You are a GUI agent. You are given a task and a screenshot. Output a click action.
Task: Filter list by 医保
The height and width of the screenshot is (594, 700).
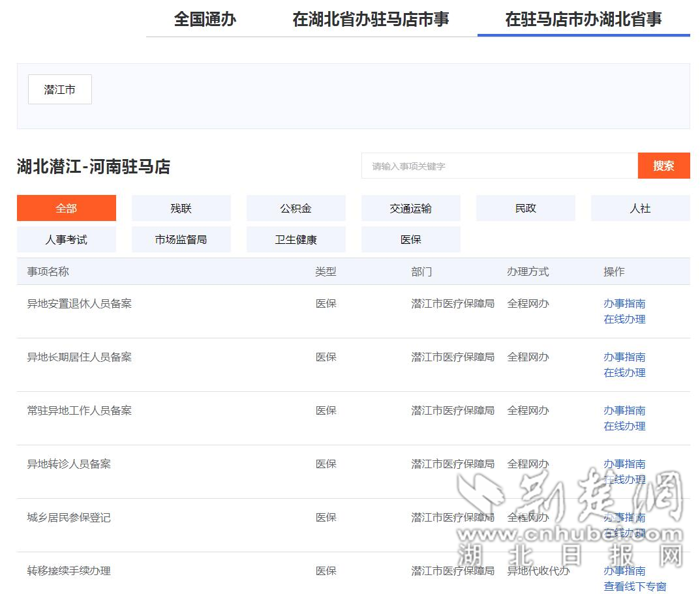[x=411, y=239]
